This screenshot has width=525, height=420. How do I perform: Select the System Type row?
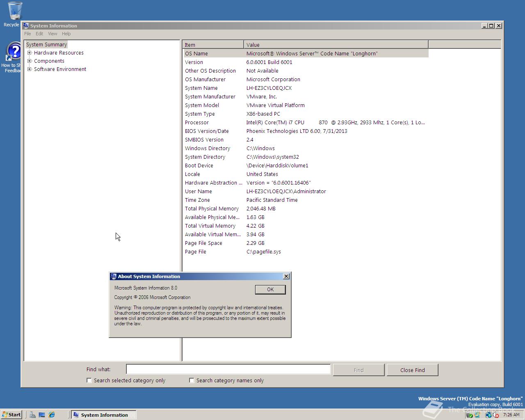pos(306,114)
